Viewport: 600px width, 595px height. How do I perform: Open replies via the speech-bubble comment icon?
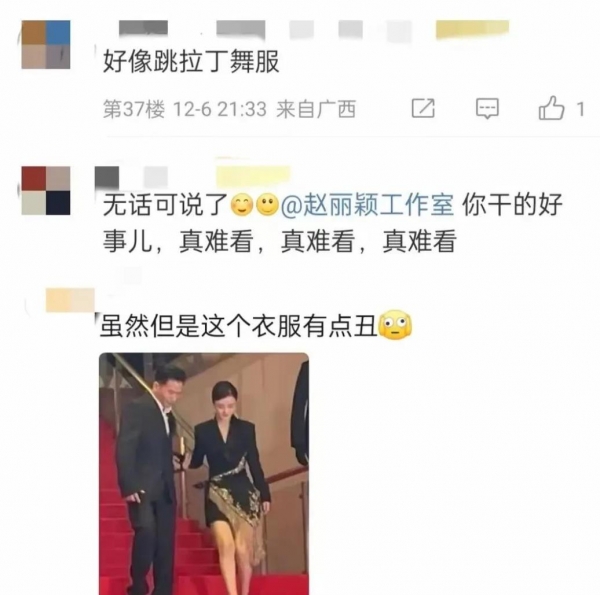pyautogui.click(x=487, y=108)
